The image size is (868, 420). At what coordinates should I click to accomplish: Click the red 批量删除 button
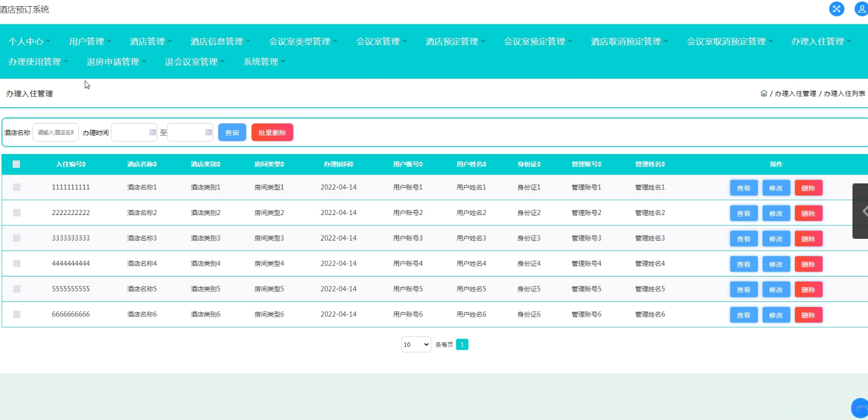(x=272, y=132)
